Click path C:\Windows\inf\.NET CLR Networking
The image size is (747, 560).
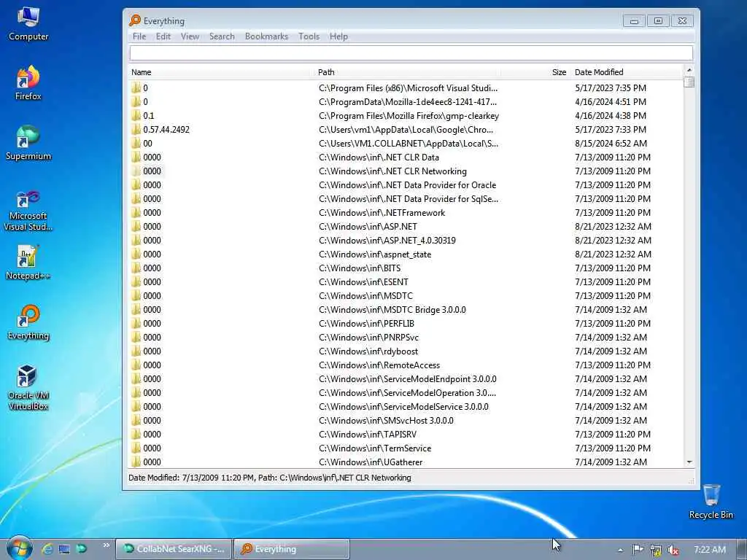(x=392, y=171)
